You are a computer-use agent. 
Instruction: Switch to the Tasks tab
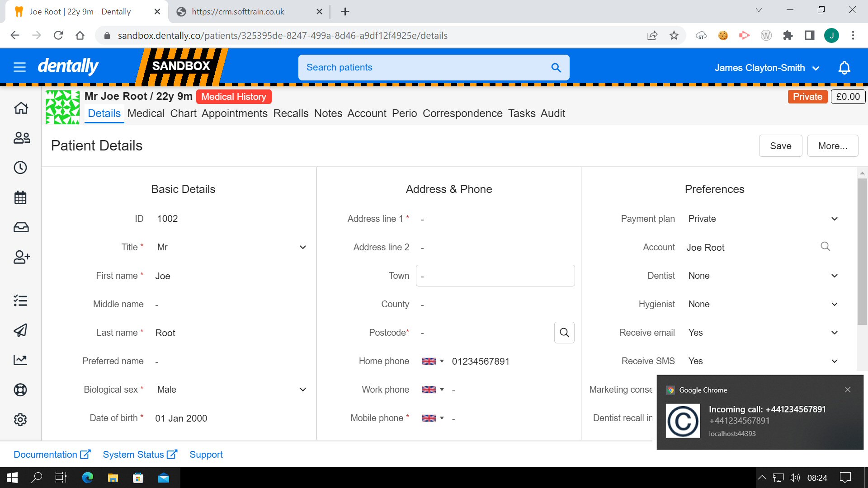pyautogui.click(x=521, y=113)
